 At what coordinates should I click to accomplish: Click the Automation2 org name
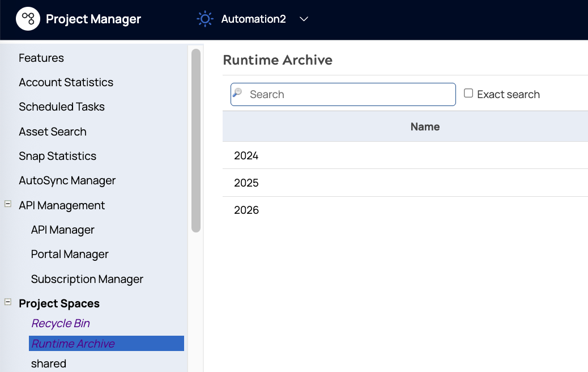click(x=254, y=19)
